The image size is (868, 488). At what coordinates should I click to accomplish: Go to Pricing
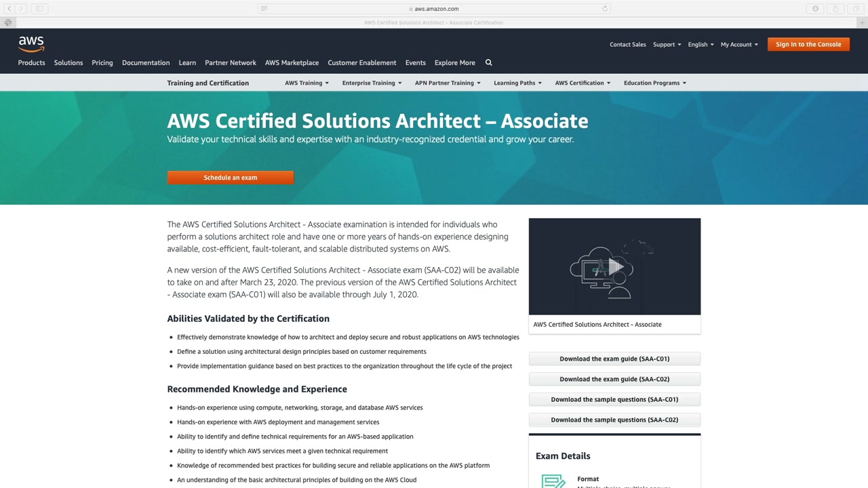102,62
